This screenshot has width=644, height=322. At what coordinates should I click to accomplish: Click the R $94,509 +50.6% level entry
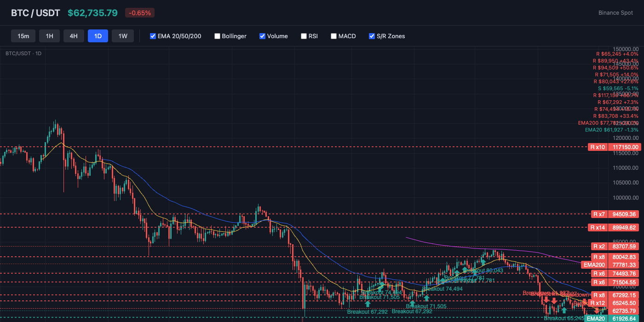click(x=615, y=68)
